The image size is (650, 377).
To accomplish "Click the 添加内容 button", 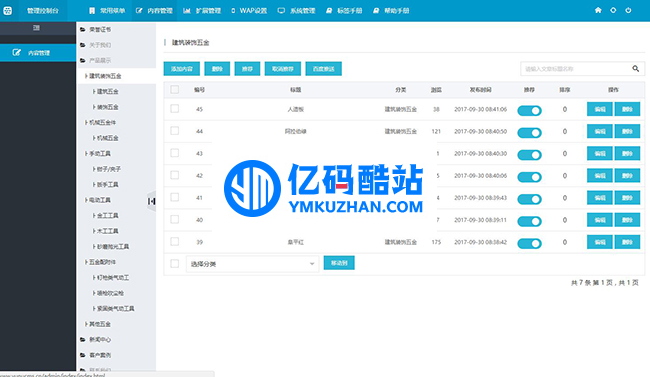I will 182,69.
